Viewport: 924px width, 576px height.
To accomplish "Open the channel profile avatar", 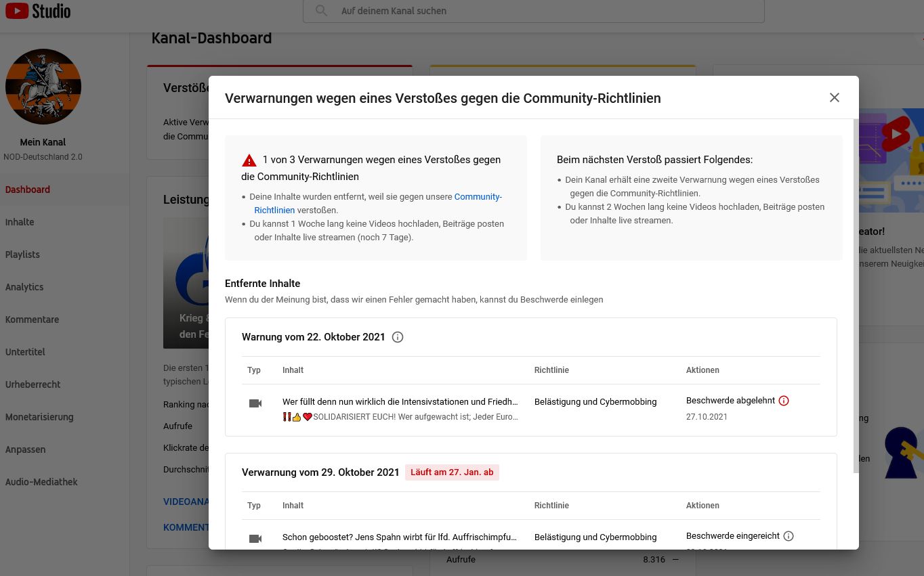I will (x=43, y=87).
